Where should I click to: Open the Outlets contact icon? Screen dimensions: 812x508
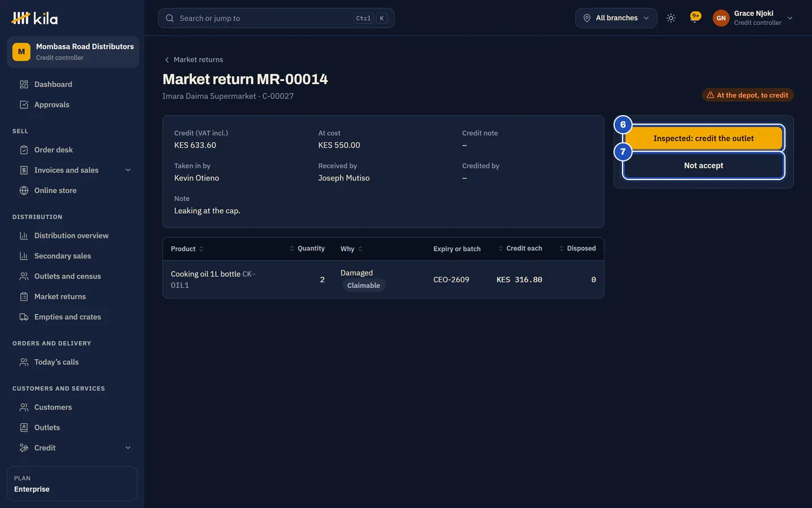24,428
